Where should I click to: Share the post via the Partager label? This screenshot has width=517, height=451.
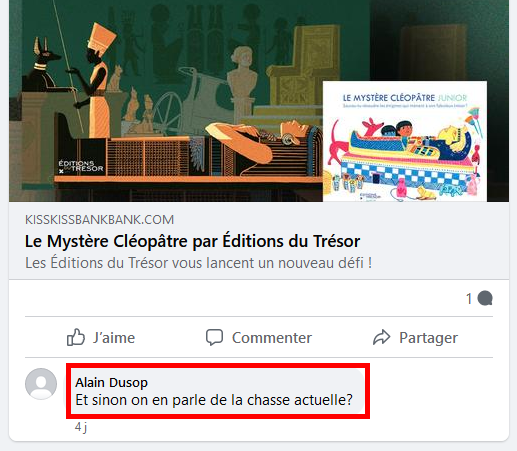click(428, 338)
